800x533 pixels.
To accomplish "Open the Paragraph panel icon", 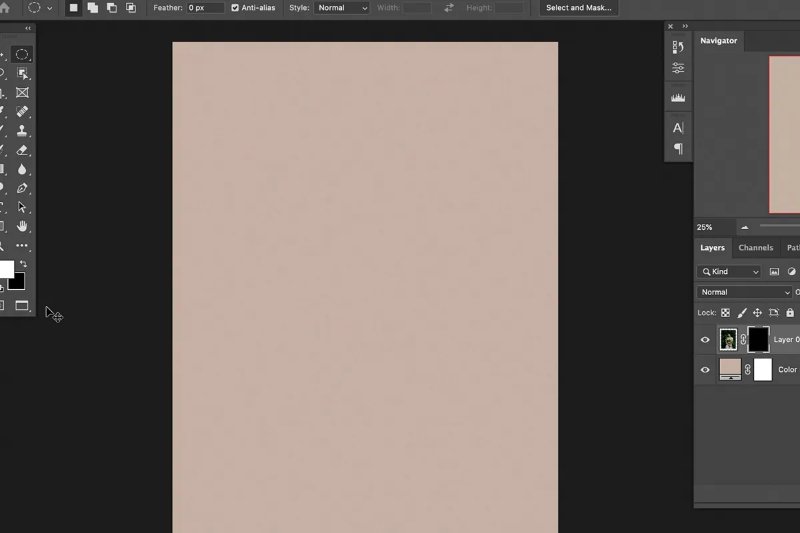I will click(x=678, y=149).
